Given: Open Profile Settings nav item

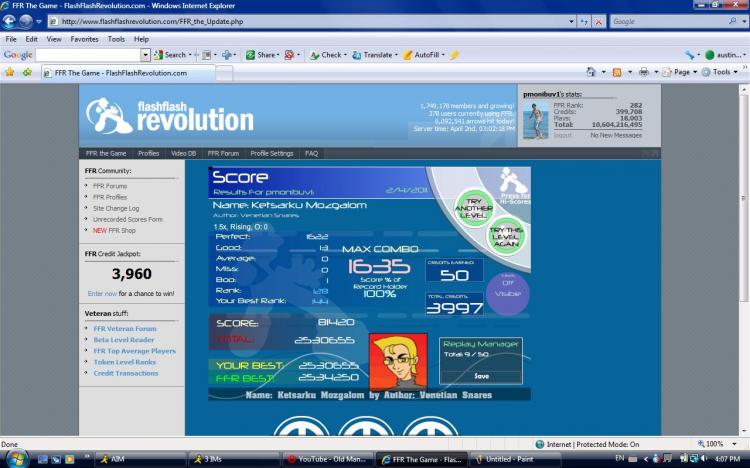Looking at the screenshot, I should click(x=272, y=154).
